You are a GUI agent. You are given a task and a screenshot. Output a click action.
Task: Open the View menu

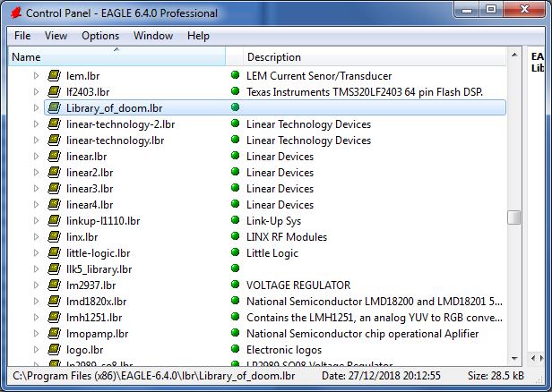tap(56, 36)
